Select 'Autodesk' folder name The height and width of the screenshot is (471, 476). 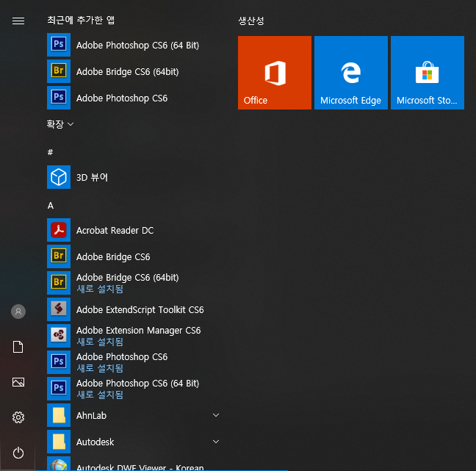[95, 442]
